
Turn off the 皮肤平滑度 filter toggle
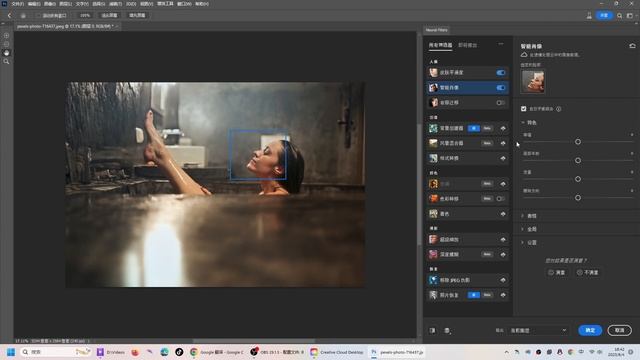tap(500, 73)
